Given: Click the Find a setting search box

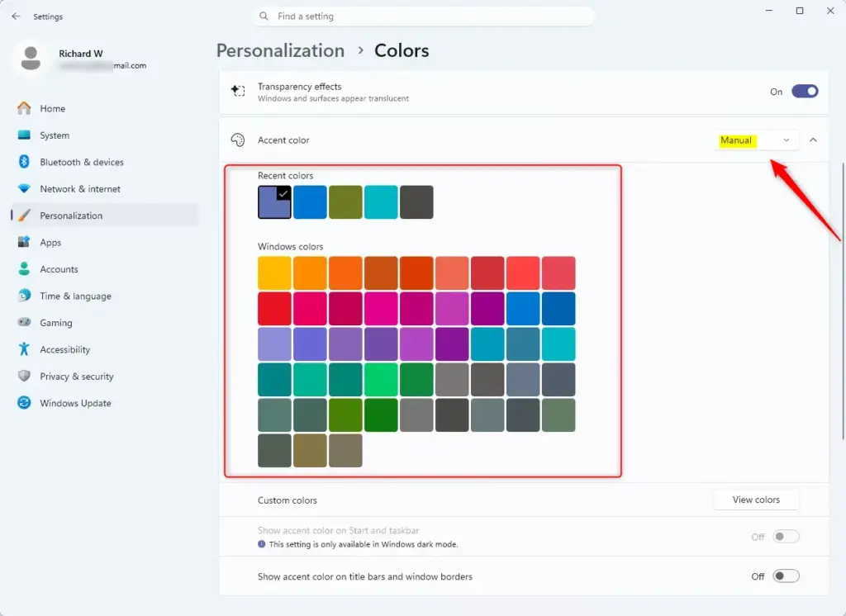Looking at the screenshot, I should pos(424,17).
